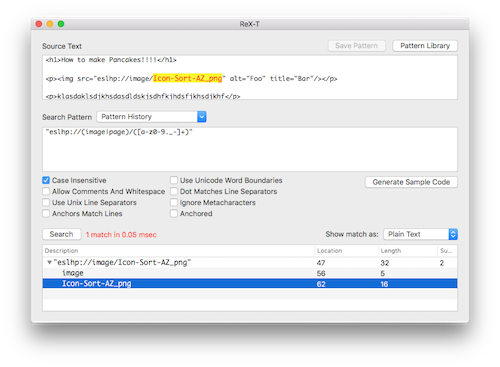Enable Use Unix Line Separators
Screen dimensions: 500x367
[x=46, y=202]
